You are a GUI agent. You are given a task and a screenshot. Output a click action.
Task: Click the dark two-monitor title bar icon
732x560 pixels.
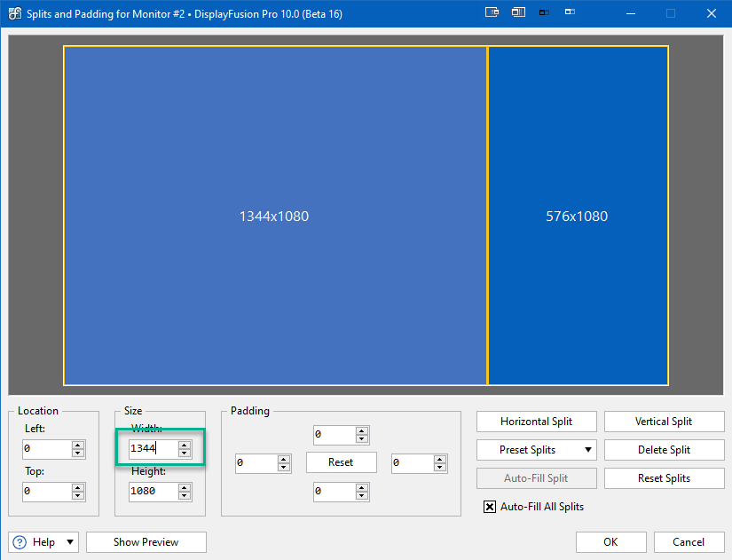(544, 12)
